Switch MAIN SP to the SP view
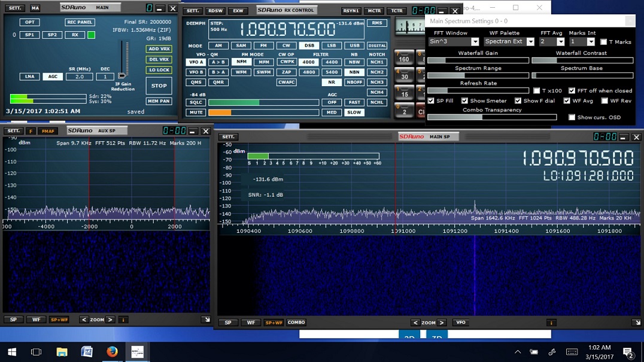Image resolution: width=644 pixels, height=362 pixels. point(228,323)
